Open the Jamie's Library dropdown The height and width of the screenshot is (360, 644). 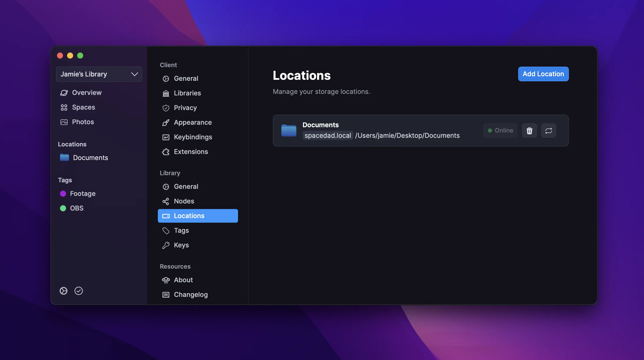pyautogui.click(x=99, y=74)
